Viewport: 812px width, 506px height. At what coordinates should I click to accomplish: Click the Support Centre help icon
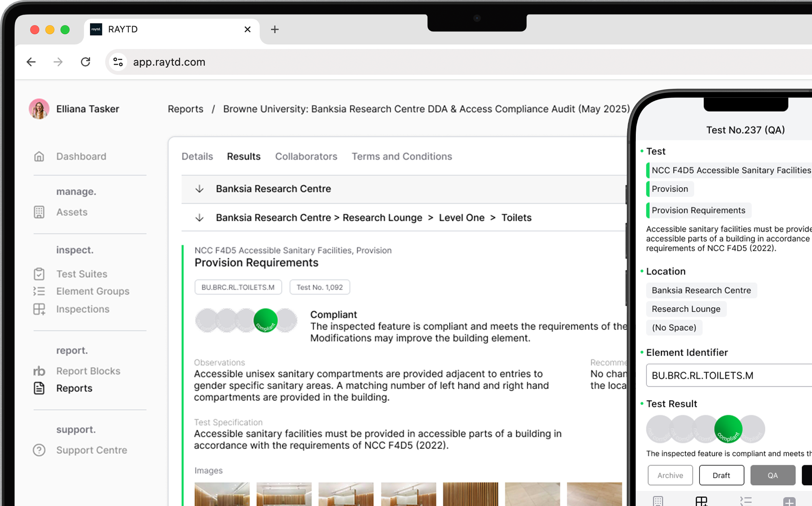(39, 450)
